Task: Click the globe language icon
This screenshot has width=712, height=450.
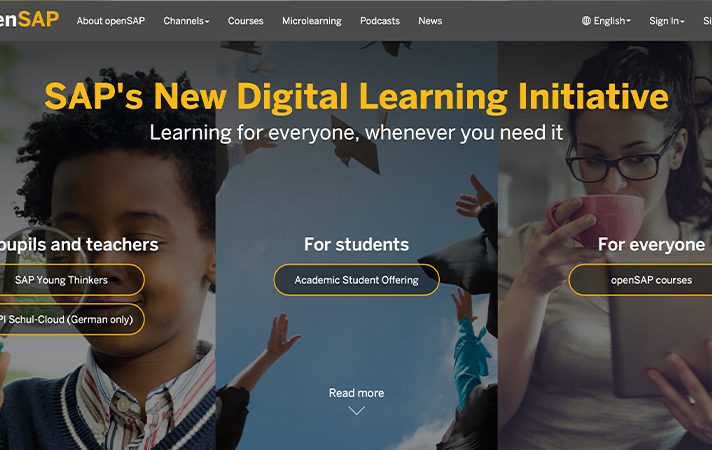Action: tap(586, 20)
